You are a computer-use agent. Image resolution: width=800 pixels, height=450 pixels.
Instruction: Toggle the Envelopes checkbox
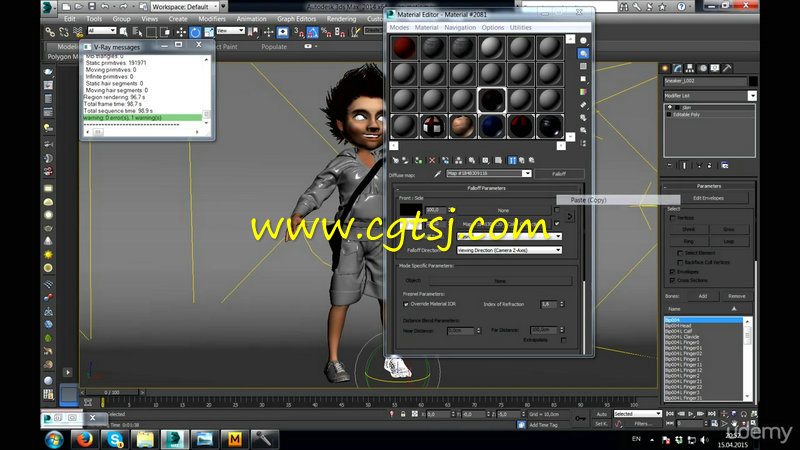(672, 271)
